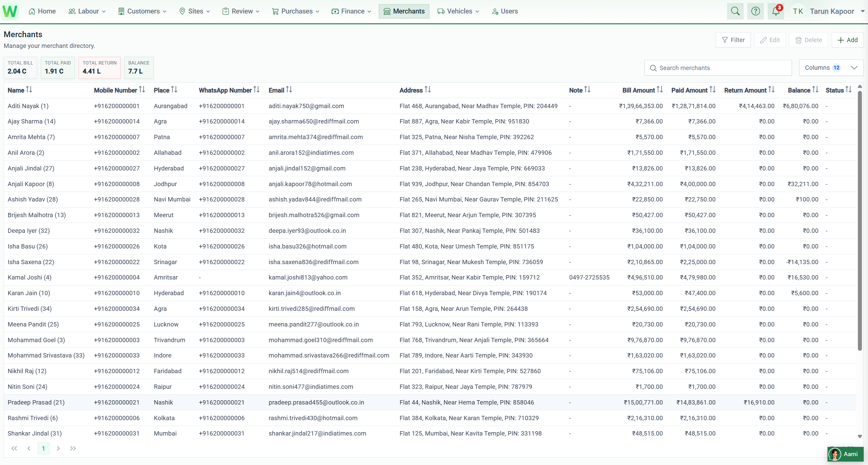868x465 pixels.
Task: Click the Edit button
Action: [x=770, y=40]
